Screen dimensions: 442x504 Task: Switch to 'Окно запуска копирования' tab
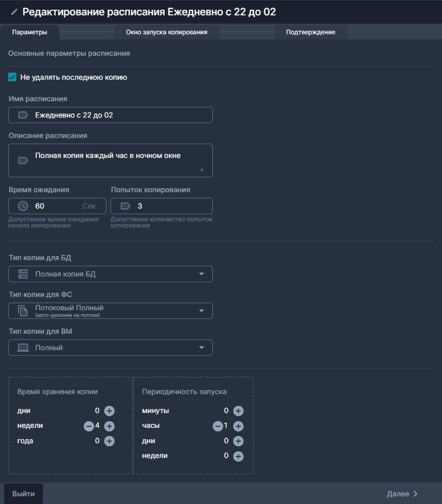[x=167, y=32]
